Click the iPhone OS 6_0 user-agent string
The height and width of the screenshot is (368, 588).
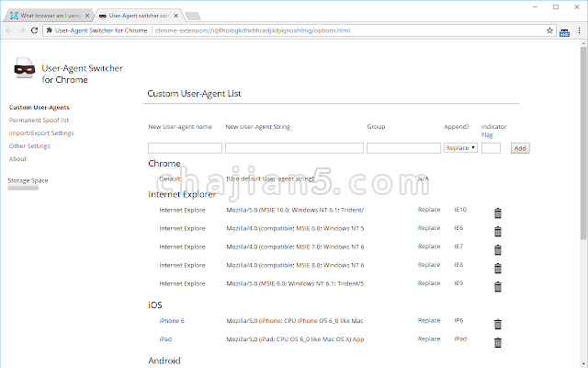click(x=295, y=321)
